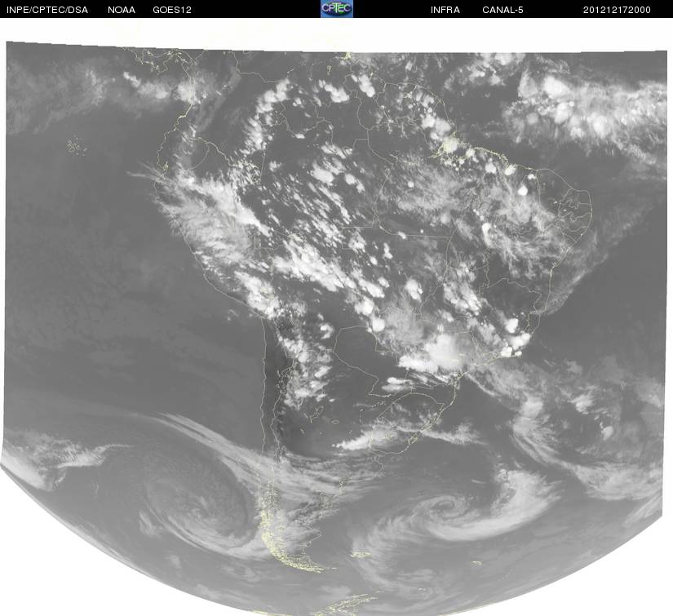
Task: Click the 201212172000 timestamp
Action: click(617, 10)
